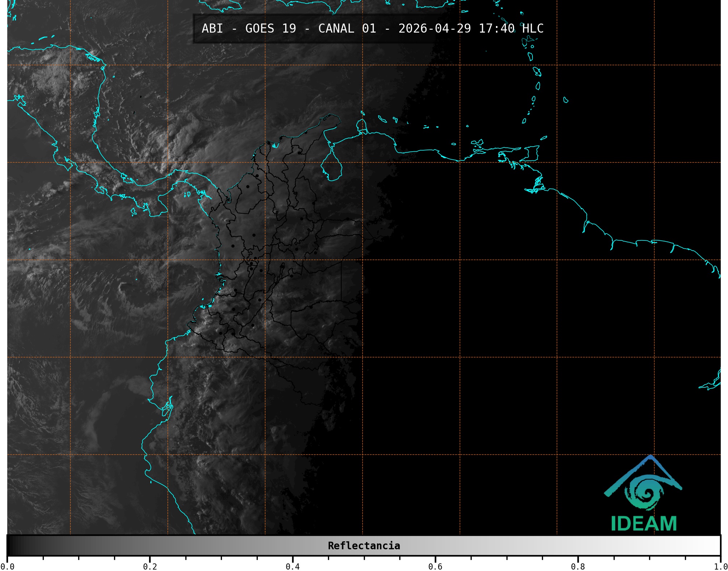Click the Reflectancia colorbar label
The height and width of the screenshot is (571, 728).
tap(364, 546)
